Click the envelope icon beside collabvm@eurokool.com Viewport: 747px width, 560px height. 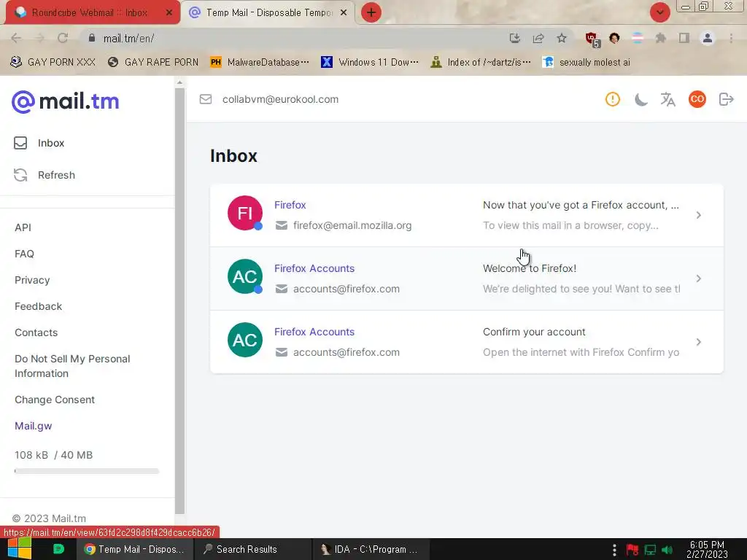pyautogui.click(x=205, y=99)
